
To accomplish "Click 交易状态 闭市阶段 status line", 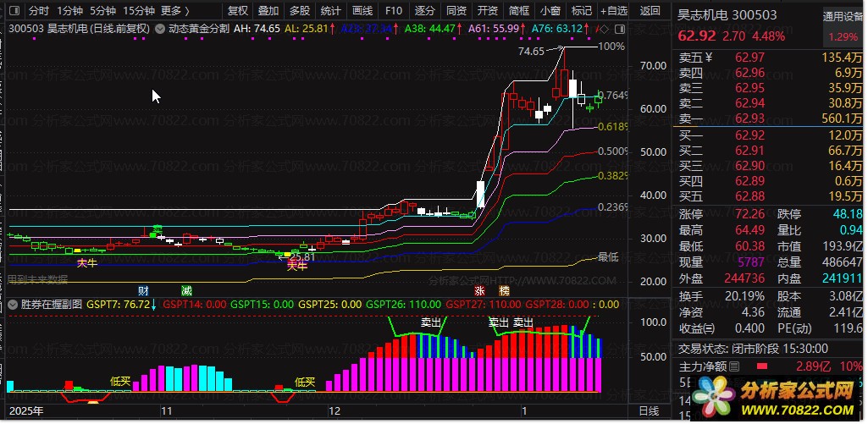I will (754, 349).
